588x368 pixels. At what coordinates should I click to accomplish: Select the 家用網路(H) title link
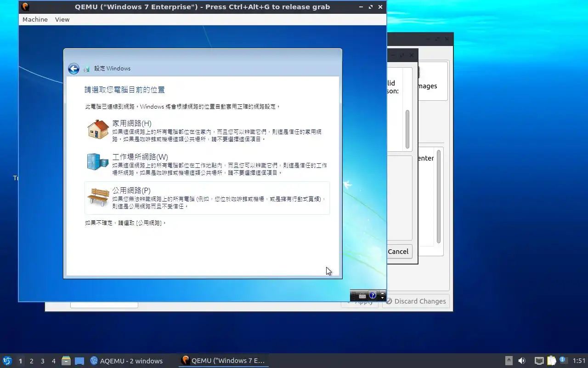132,123
